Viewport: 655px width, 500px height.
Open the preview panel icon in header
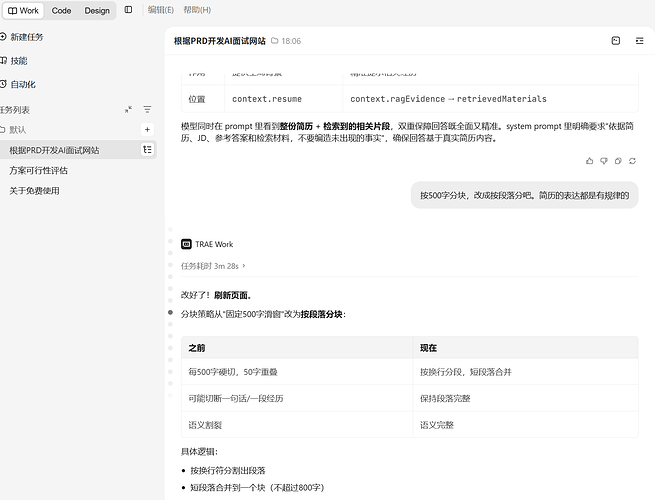616,41
